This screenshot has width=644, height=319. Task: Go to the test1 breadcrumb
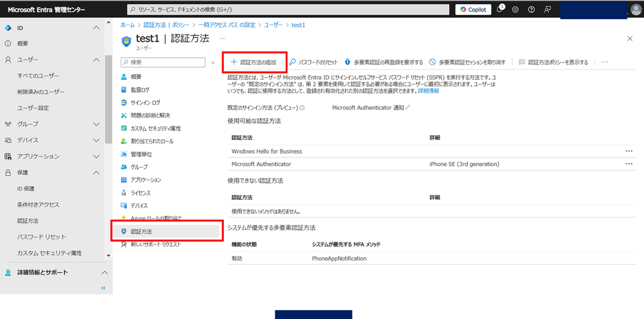coord(298,25)
